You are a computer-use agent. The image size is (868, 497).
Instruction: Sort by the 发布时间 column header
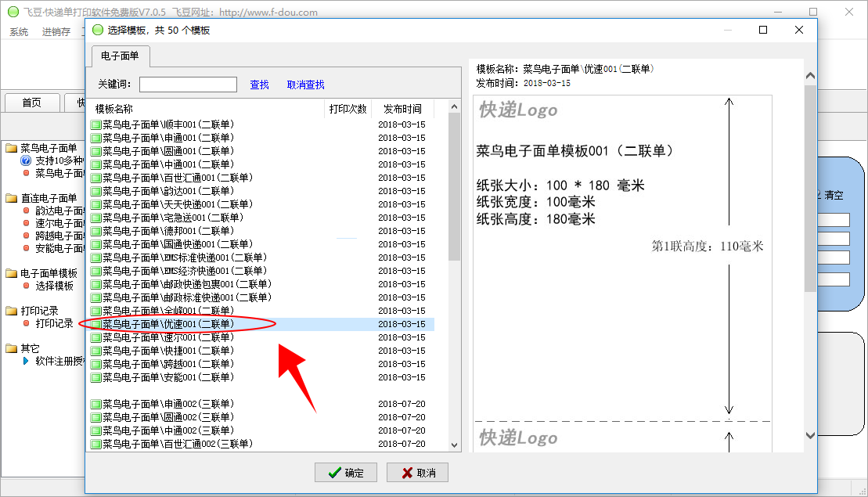coord(402,109)
